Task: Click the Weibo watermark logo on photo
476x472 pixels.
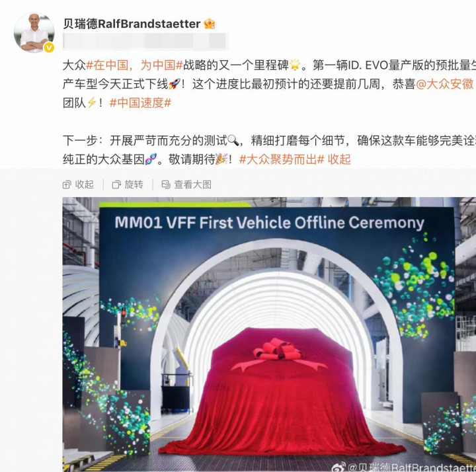Action: click(x=339, y=467)
